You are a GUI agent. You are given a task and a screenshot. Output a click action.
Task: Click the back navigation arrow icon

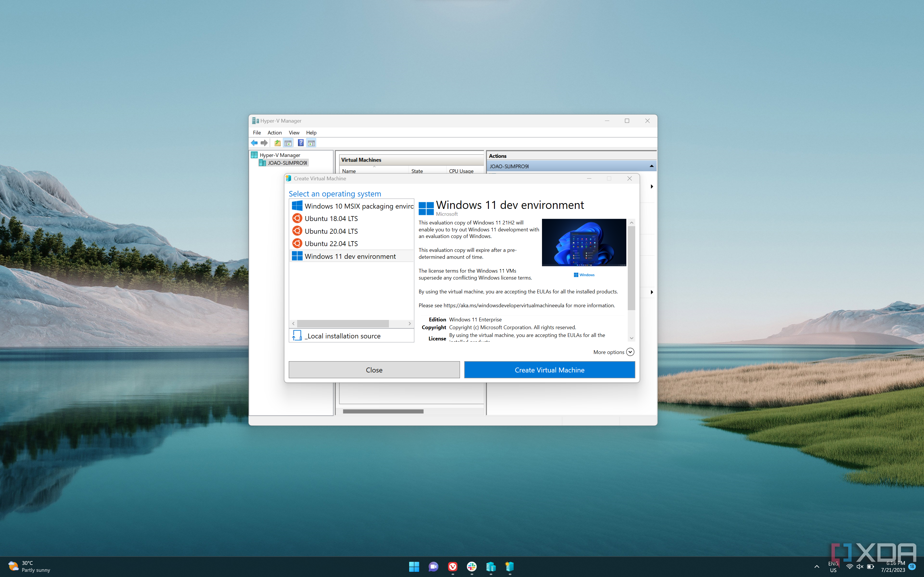255,142
